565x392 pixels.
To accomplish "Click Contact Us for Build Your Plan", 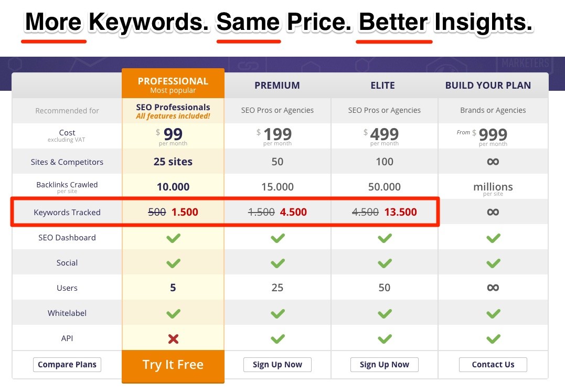I will click(493, 364).
